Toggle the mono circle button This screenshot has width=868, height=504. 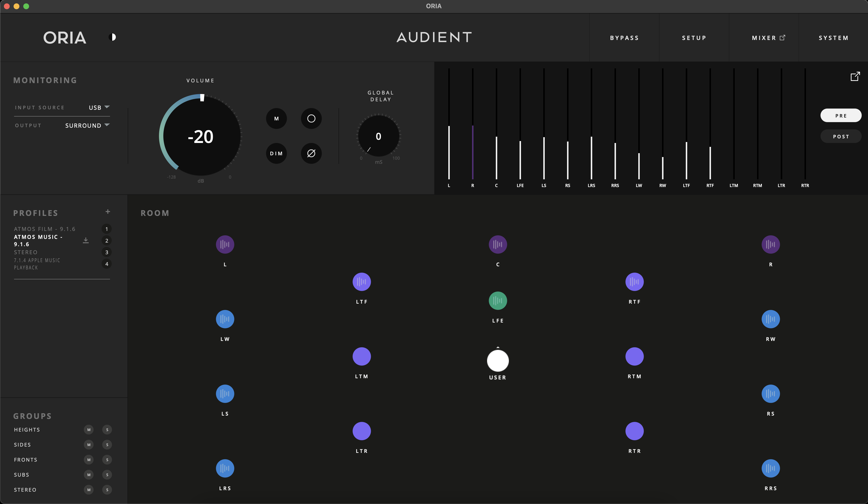[x=311, y=118]
